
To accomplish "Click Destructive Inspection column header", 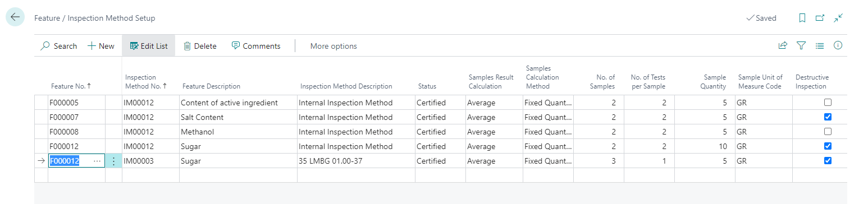I will pyautogui.click(x=812, y=82).
